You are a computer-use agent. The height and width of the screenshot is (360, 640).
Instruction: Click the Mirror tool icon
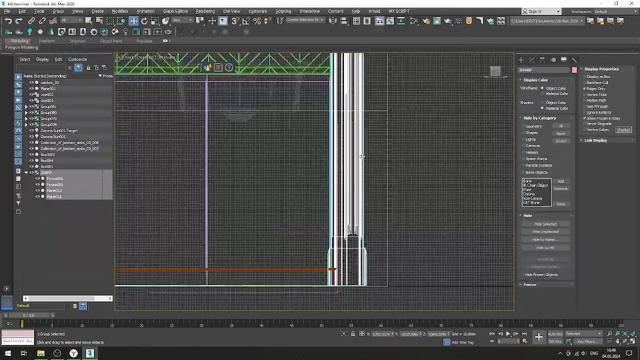(x=333, y=21)
